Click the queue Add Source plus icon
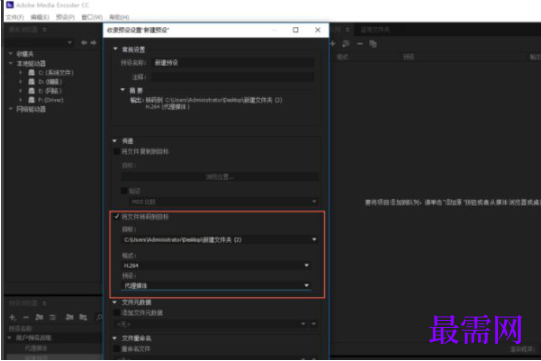This screenshot has height=361, width=541. (333, 43)
